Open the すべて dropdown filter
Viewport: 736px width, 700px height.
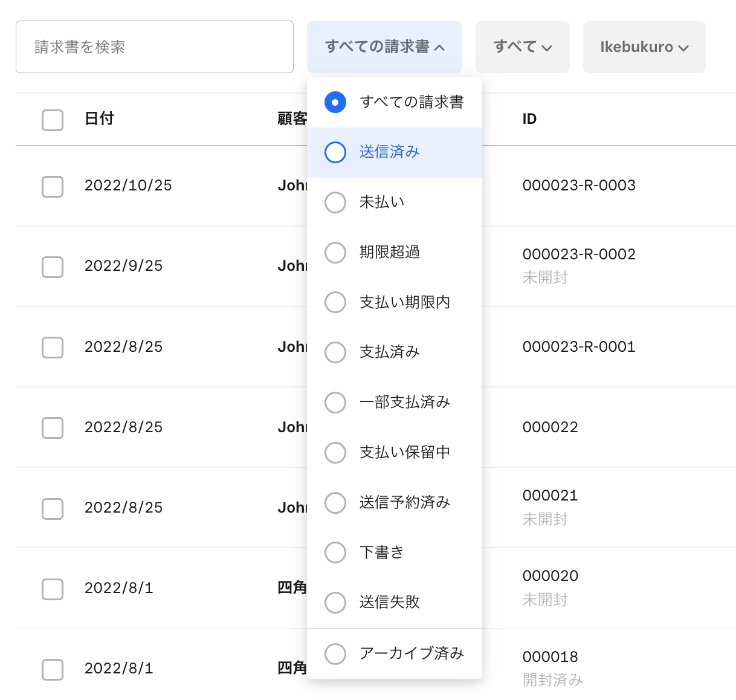(522, 47)
